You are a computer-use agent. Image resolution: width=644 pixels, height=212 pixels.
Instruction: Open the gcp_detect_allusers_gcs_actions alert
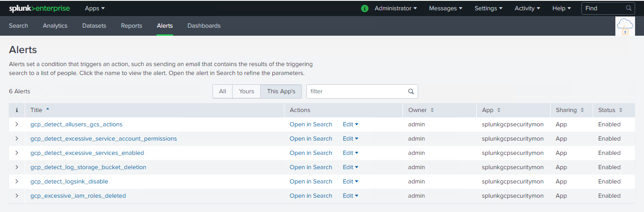tap(76, 125)
